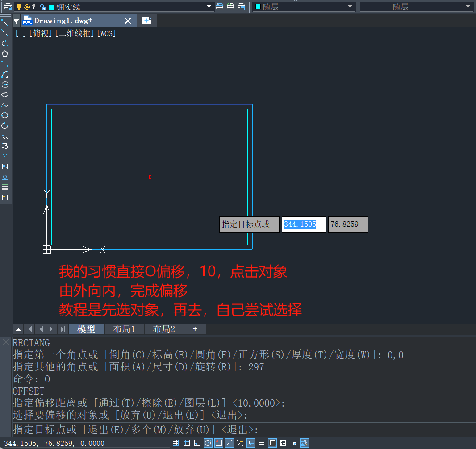Choose the Rectangle drawing tool
This screenshot has width=476, height=449.
[x=5, y=64]
